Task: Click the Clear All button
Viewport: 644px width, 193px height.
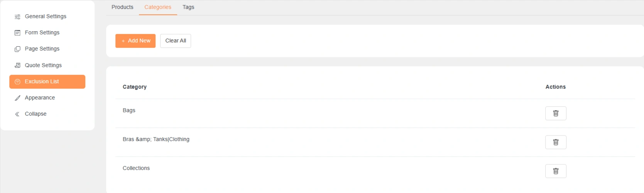Action: click(176, 41)
